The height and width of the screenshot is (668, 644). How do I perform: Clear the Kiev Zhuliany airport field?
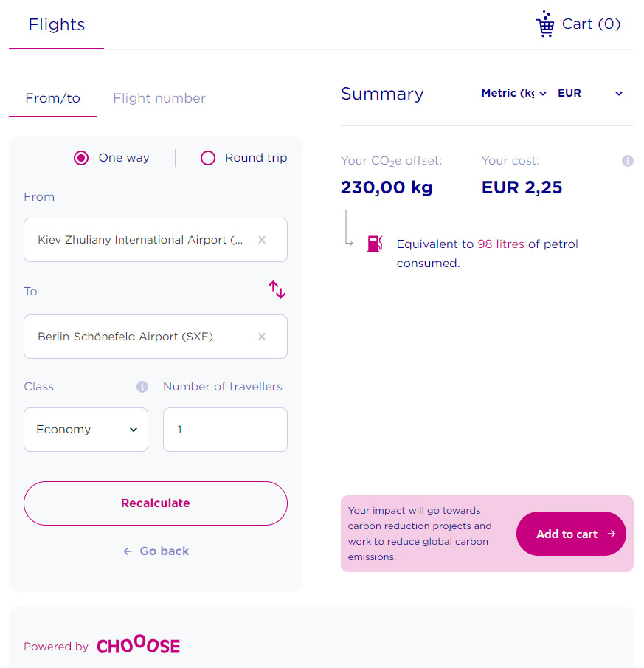tap(262, 240)
